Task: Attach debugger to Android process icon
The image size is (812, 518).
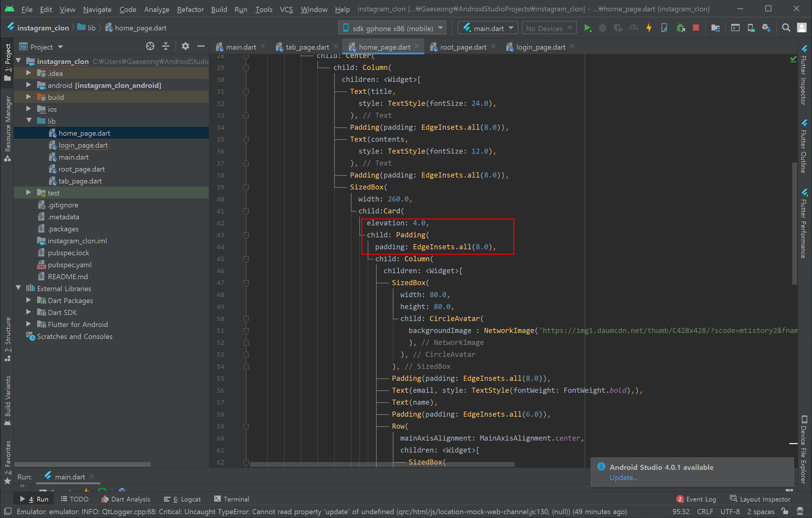Action: tap(680, 28)
